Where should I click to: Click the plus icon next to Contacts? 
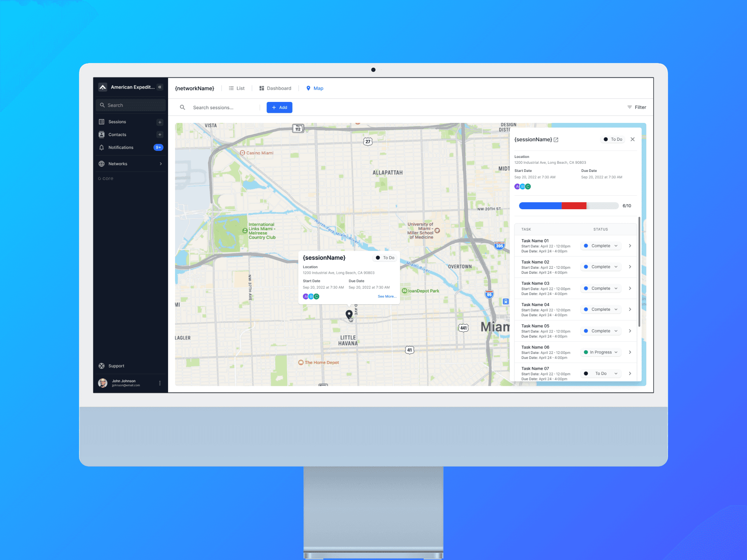click(x=160, y=135)
